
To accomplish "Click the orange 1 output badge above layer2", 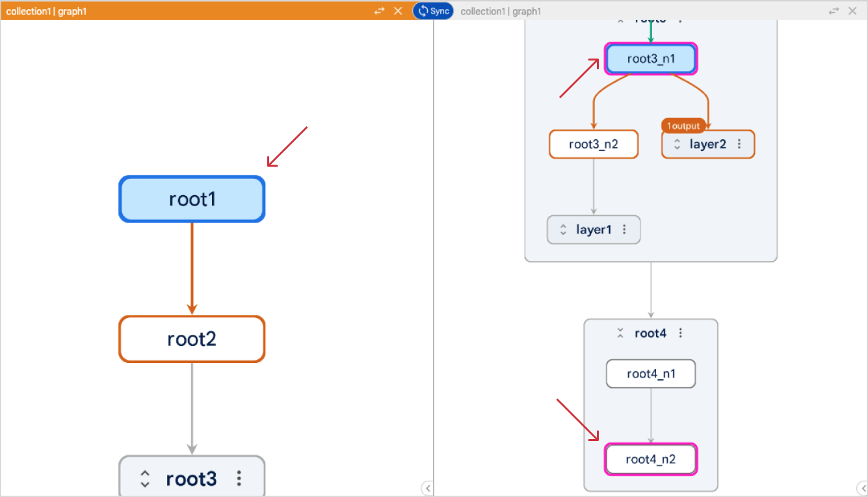I will coord(683,126).
